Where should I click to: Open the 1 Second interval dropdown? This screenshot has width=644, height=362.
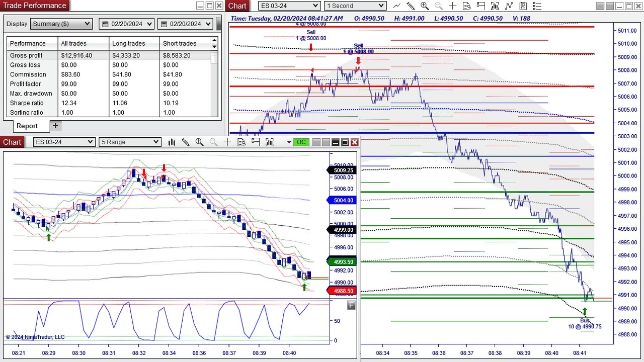coord(355,6)
